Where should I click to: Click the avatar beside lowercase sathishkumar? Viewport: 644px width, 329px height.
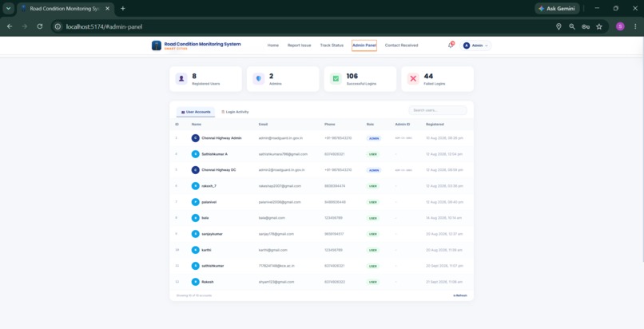[x=196, y=266]
